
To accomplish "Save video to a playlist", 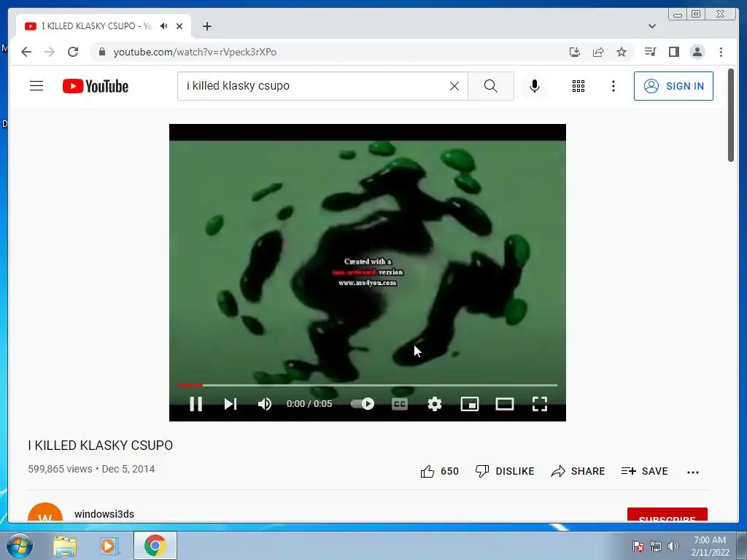I will point(645,472).
